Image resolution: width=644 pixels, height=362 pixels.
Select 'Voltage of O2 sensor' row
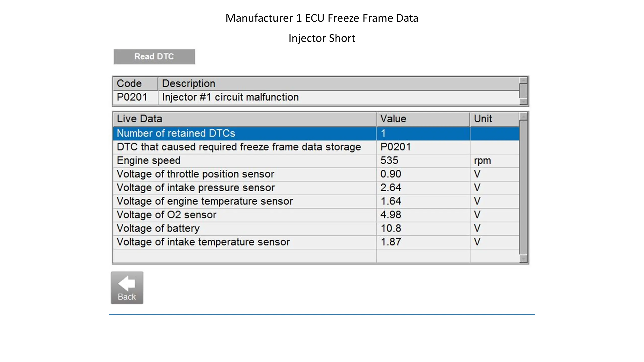[x=316, y=215]
